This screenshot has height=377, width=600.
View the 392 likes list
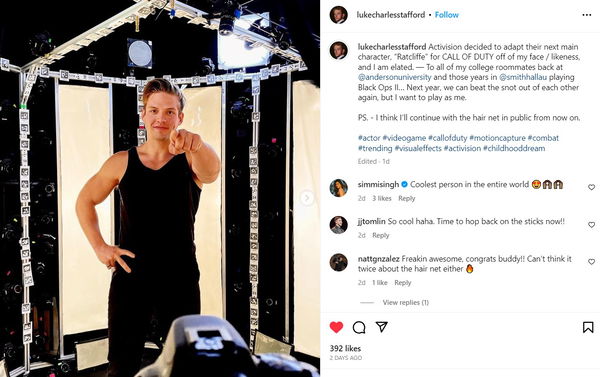point(345,348)
